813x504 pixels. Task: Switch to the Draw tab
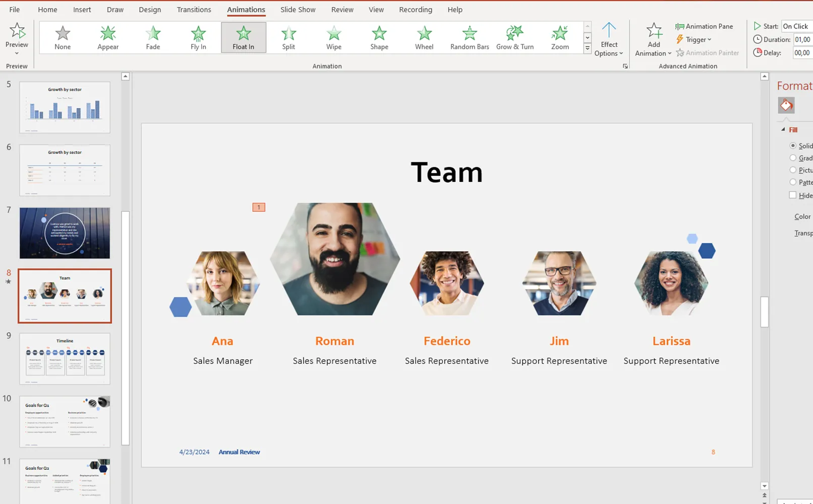point(115,10)
